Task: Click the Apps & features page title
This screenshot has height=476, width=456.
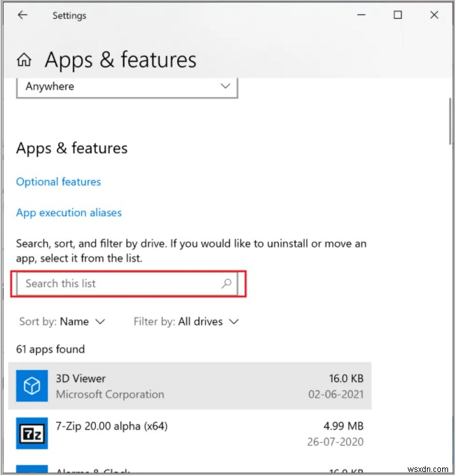Action: (x=120, y=61)
